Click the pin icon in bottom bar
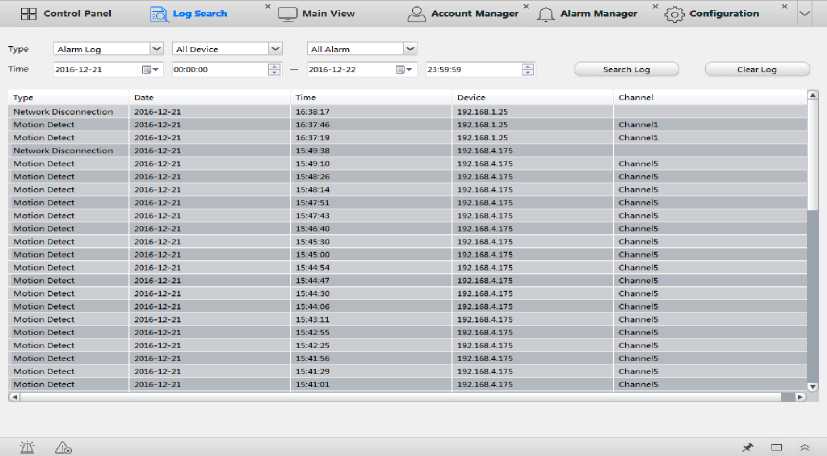 tap(747, 446)
